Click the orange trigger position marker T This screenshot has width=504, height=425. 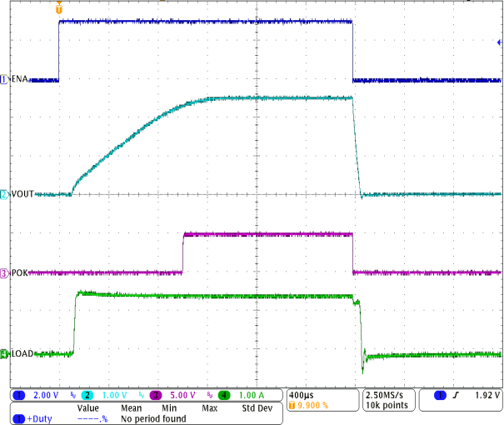tap(59, 8)
